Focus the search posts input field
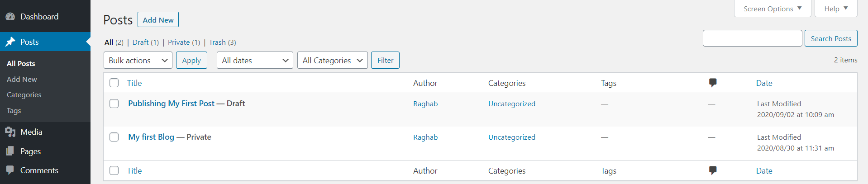Viewport: 868px width, 184px height. [x=753, y=38]
